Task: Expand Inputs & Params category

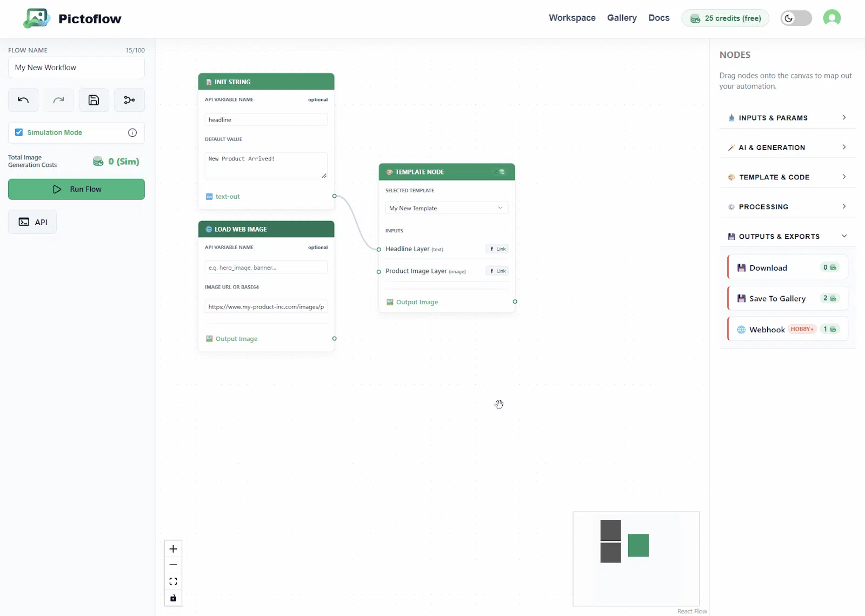Action: (787, 118)
